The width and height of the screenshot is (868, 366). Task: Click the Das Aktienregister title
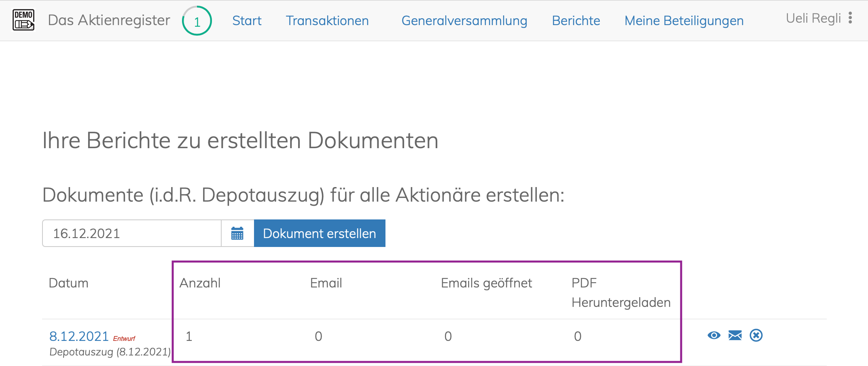coord(109,20)
